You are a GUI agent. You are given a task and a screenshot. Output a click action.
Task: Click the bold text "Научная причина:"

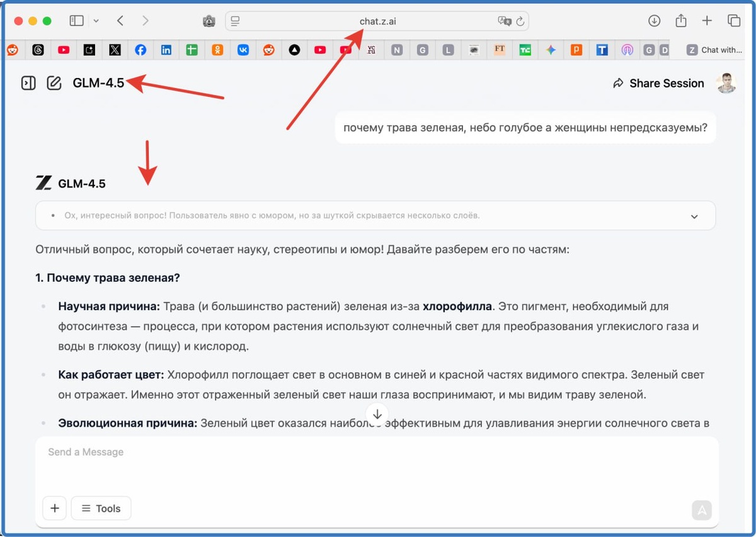109,307
